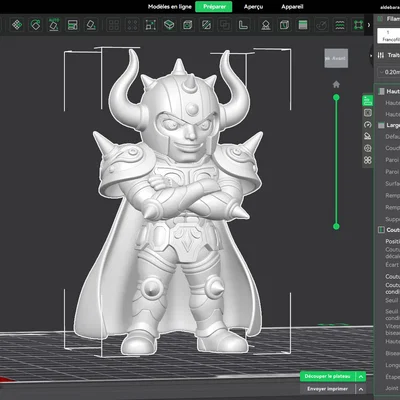The height and width of the screenshot is (400, 400).
Task: Select the wavy lines fuzzy skin tool
Action: click(340, 25)
